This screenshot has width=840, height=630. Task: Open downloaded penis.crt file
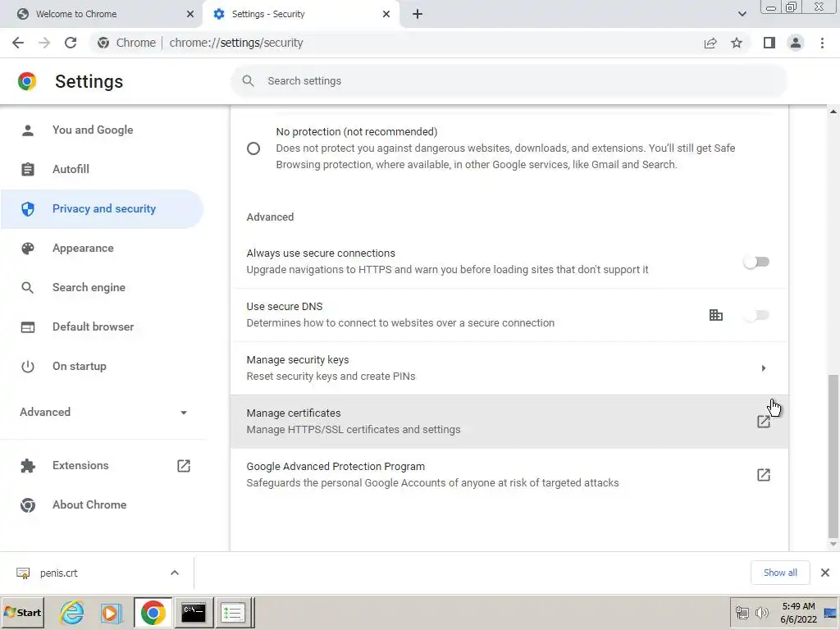click(59, 573)
